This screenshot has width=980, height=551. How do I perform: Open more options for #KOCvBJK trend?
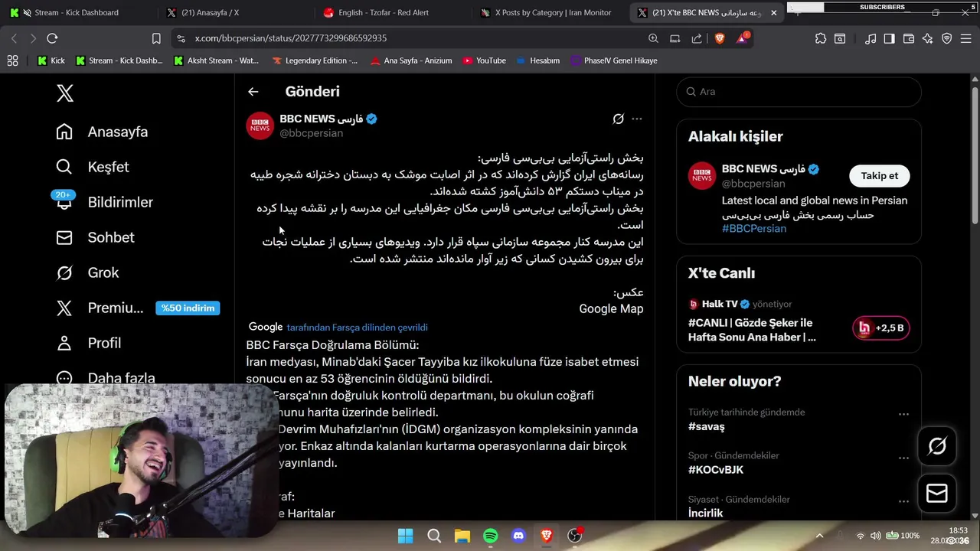[x=903, y=458]
